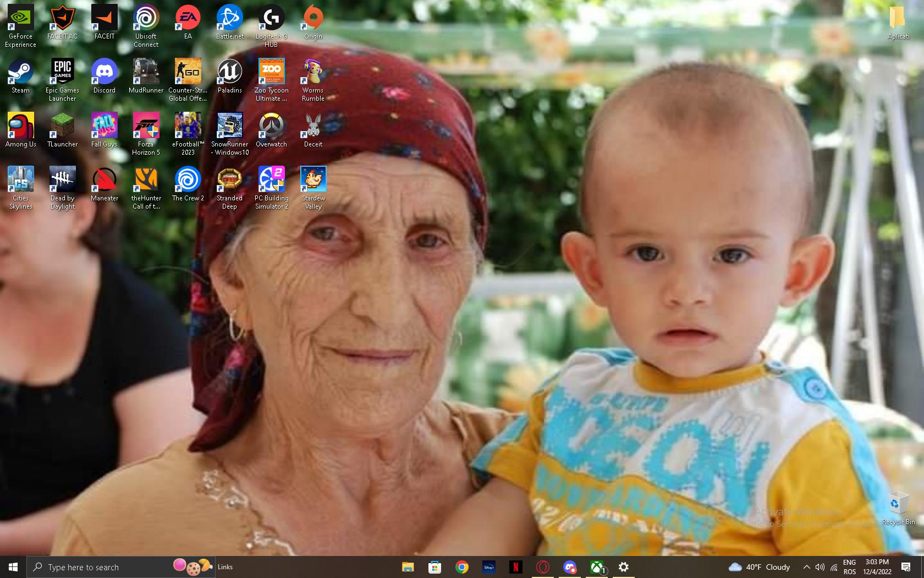
Task: Click the taskbar search box
Action: 99,567
